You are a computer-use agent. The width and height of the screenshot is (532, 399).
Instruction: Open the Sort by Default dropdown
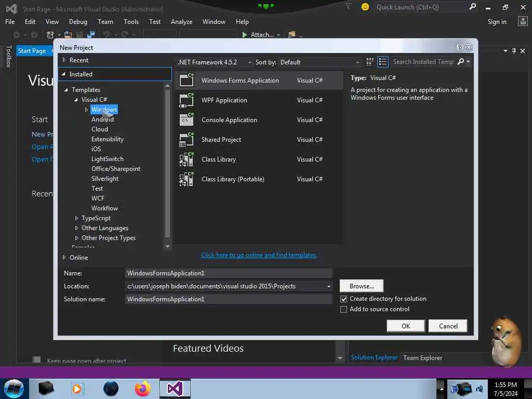[320, 62]
